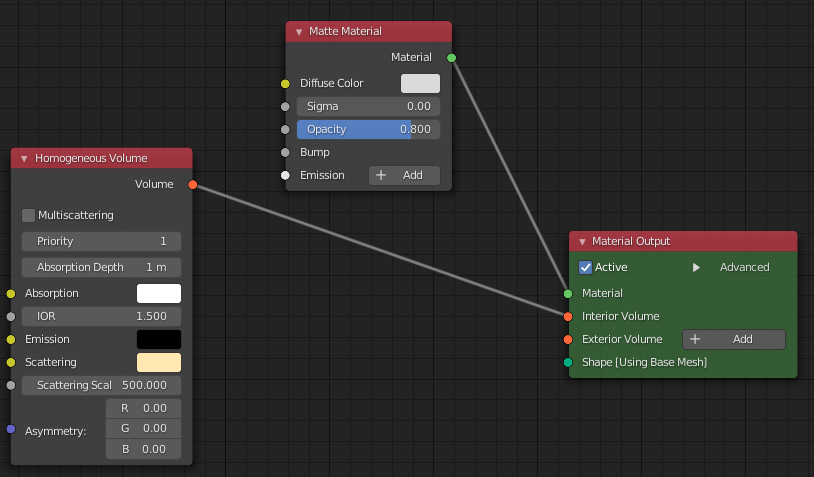Image resolution: width=814 pixels, height=477 pixels.
Task: Uncheck the Active checkbox
Action: coord(586,267)
